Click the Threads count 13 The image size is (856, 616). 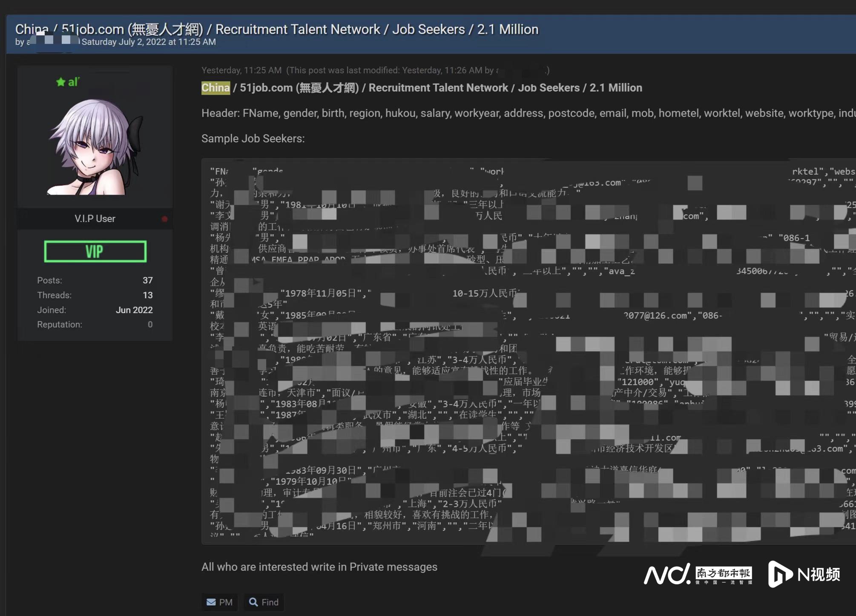tap(147, 295)
